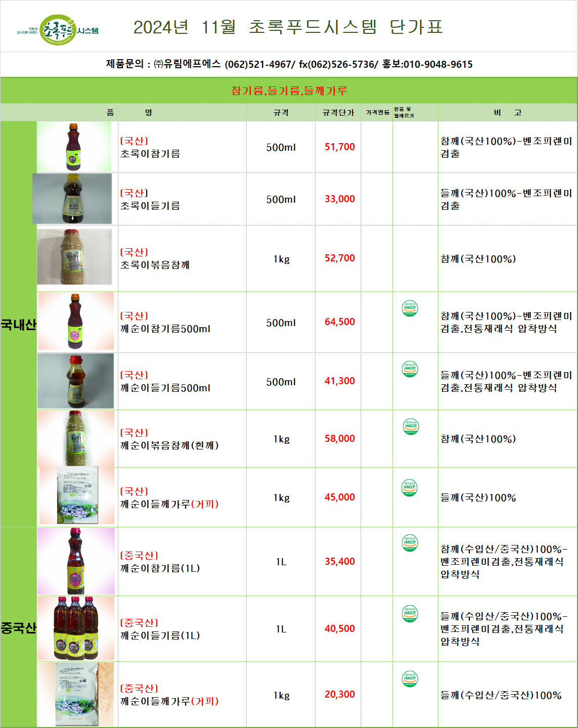Click the 20,300 price cell

point(339,695)
